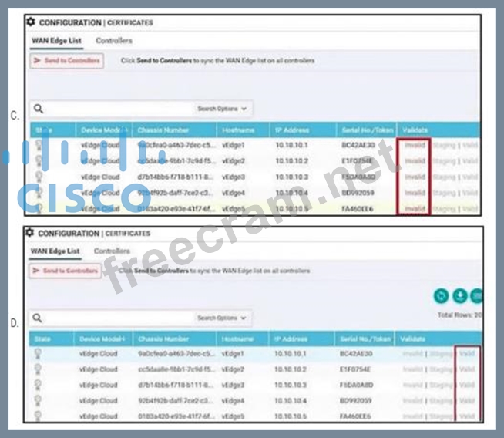This screenshot has width=504, height=438.
Task: Focus the search input field in option D
Action: point(116,318)
